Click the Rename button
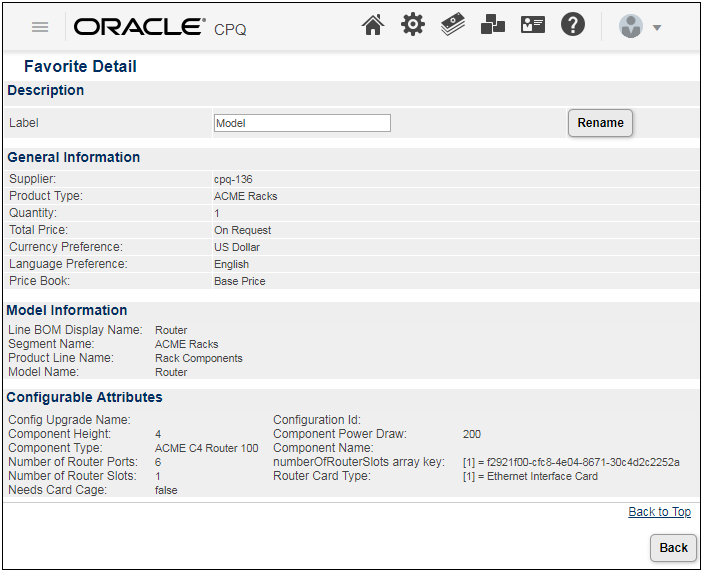703x572 pixels. click(600, 123)
